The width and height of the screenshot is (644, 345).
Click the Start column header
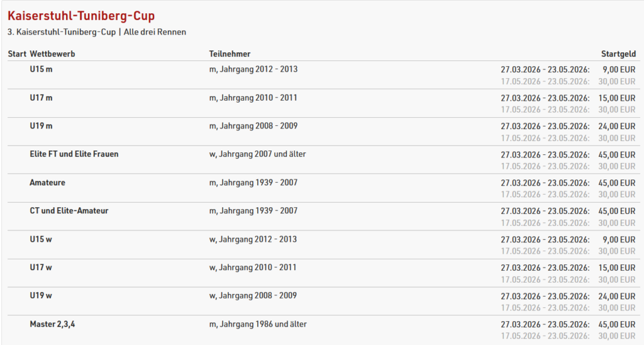[17, 54]
